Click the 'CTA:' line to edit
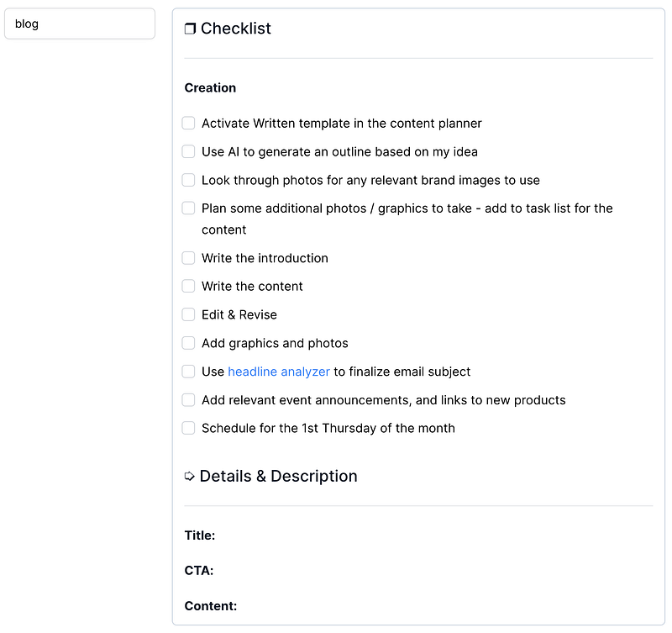 coord(199,571)
